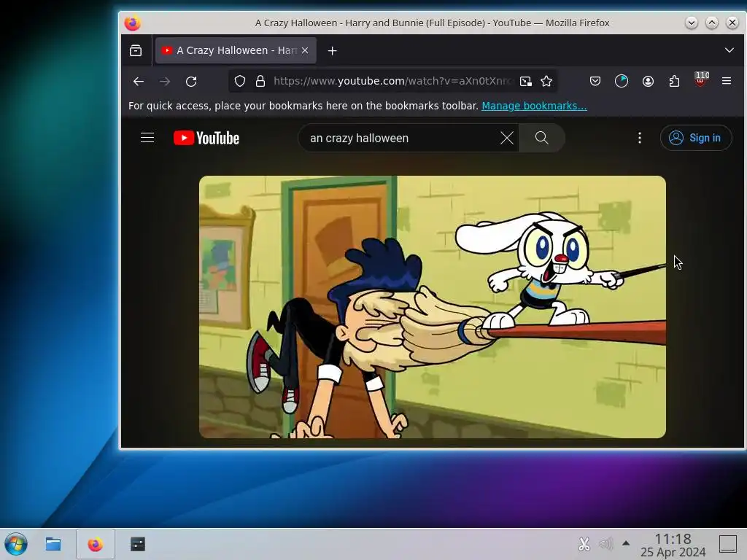Go to YouTube home via logo
The image size is (747, 560).
tap(206, 138)
